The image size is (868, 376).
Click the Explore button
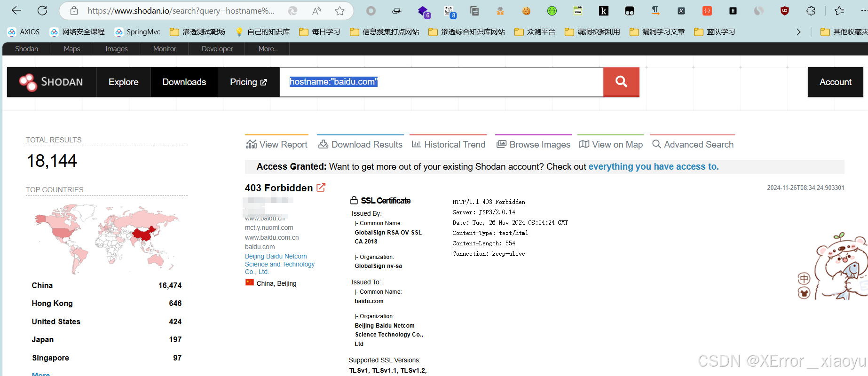coord(124,82)
